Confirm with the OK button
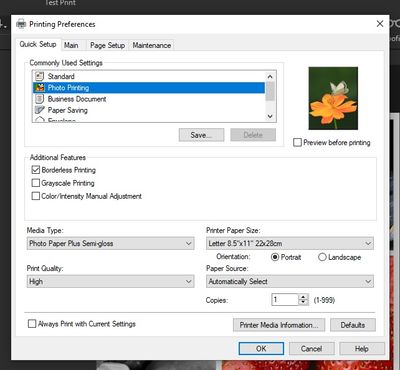This screenshot has width=400, height=370. [x=261, y=349]
